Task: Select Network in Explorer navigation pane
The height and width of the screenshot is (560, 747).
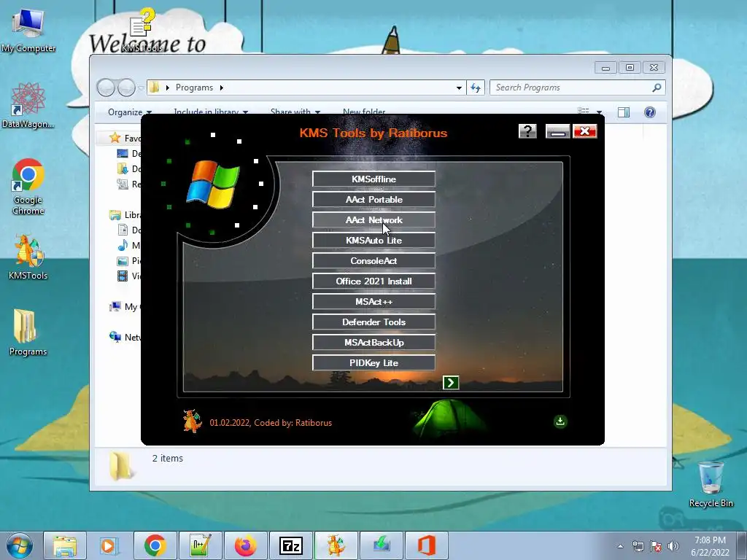Action: tap(125, 337)
